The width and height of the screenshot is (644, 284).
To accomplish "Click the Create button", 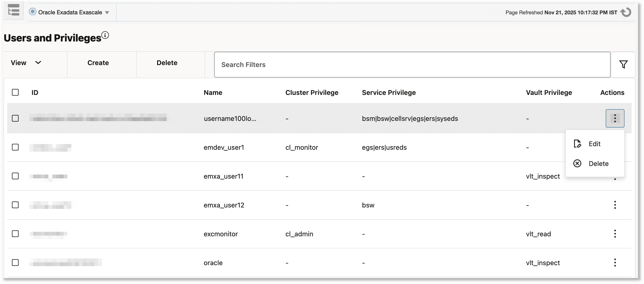I will 98,63.
